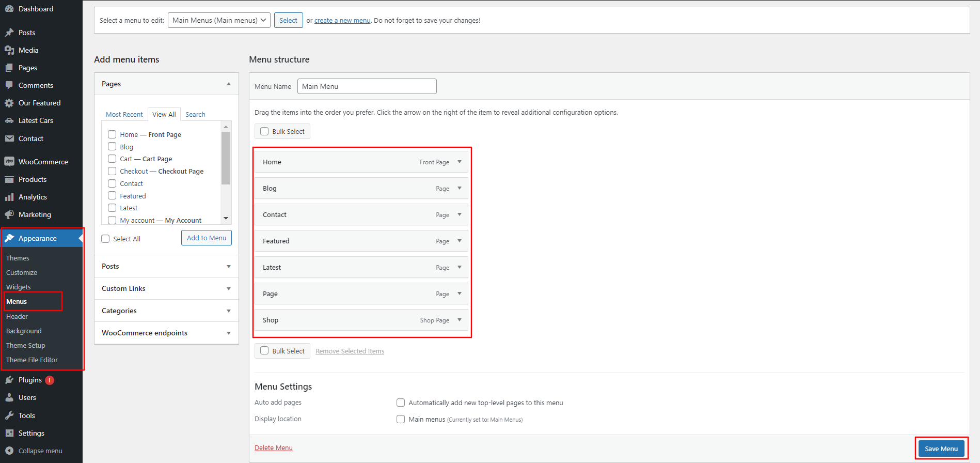Image resolution: width=980 pixels, height=463 pixels.
Task: Click the Menu Name input field
Action: (367, 86)
